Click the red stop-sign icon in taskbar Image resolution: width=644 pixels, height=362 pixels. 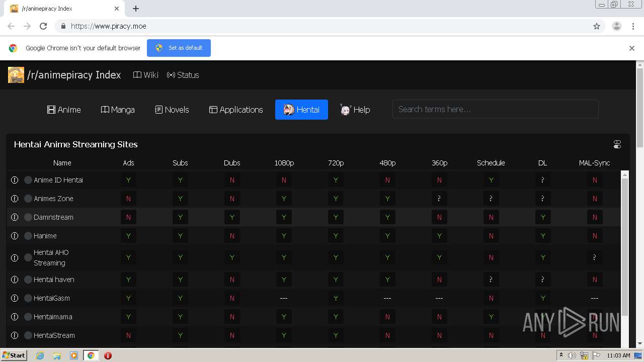(x=108, y=355)
